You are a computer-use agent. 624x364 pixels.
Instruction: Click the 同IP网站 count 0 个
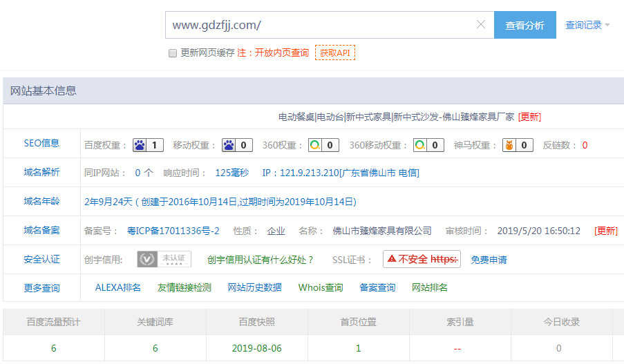click(144, 173)
